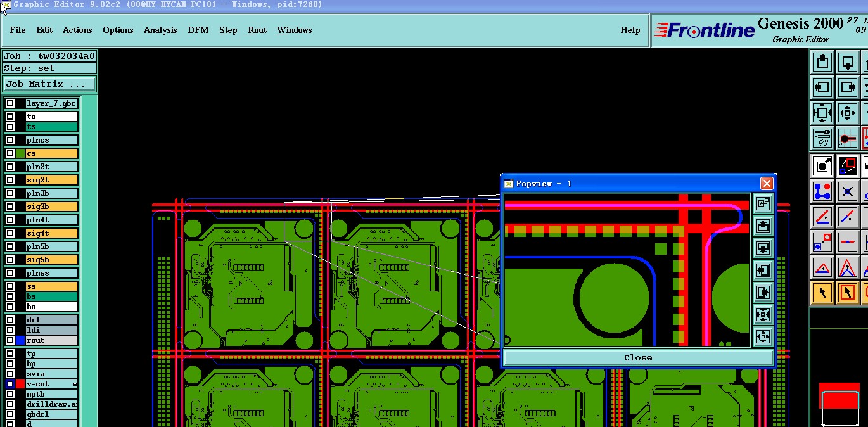Screen dimensions: 868x427
Task: Select the ldi layer name
Action: click(52, 330)
